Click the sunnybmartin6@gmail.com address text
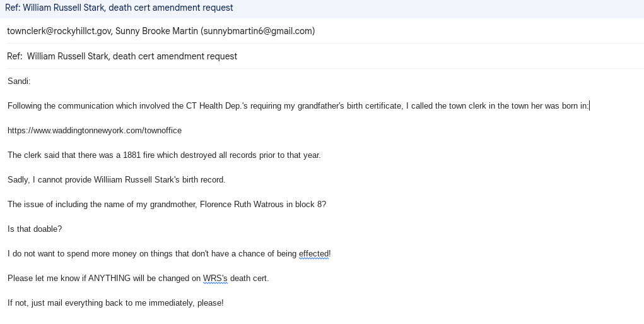This screenshot has width=644, height=324. click(x=258, y=31)
